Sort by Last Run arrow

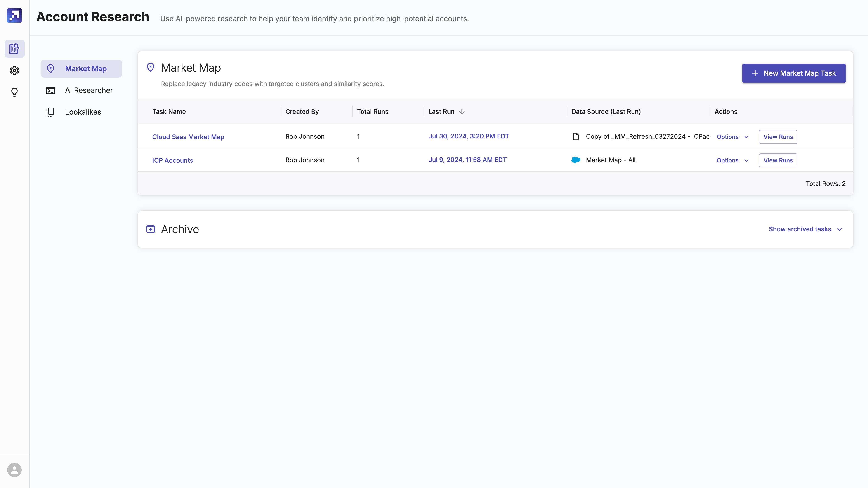point(462,111)
